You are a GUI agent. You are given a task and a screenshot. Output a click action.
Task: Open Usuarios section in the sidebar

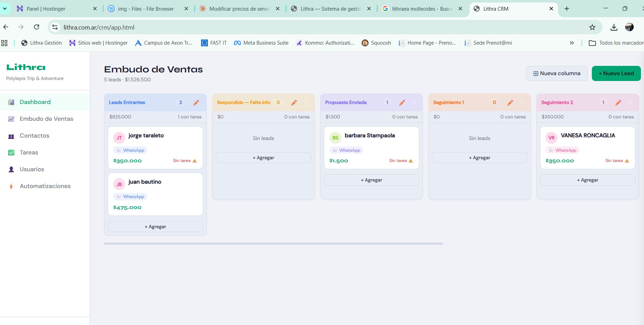[45, 169]
